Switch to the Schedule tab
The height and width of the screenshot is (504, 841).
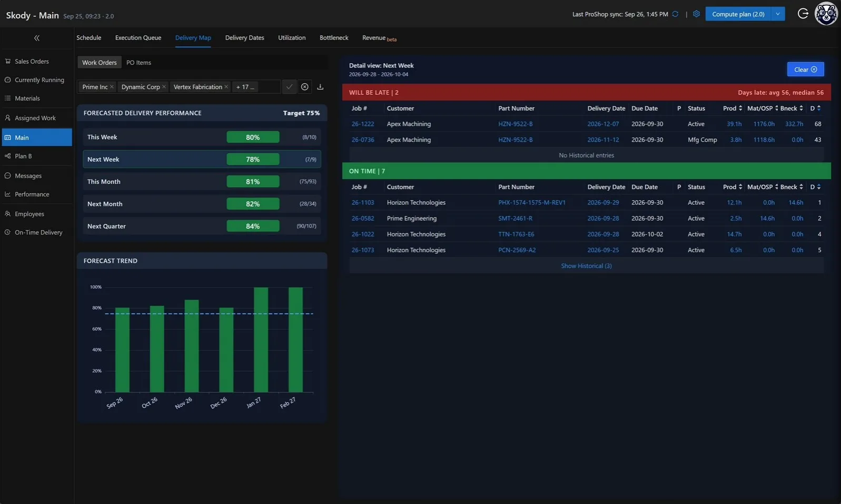[88, 38]
